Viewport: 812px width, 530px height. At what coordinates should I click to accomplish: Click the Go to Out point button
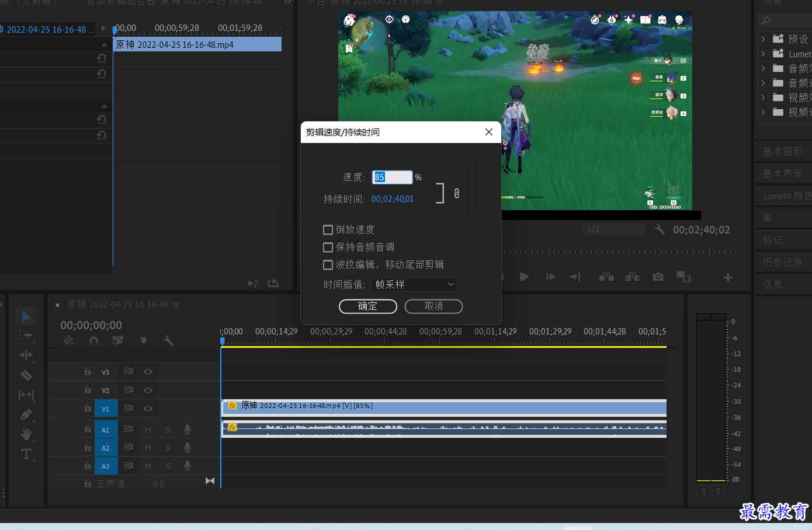point(575,277)
